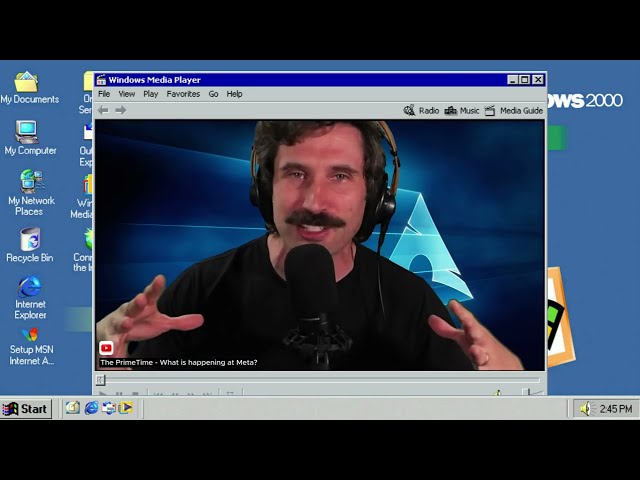Launch Internet Explorer from the desktop
Viewport: 640px width, 480px height.
pos(30,297)
